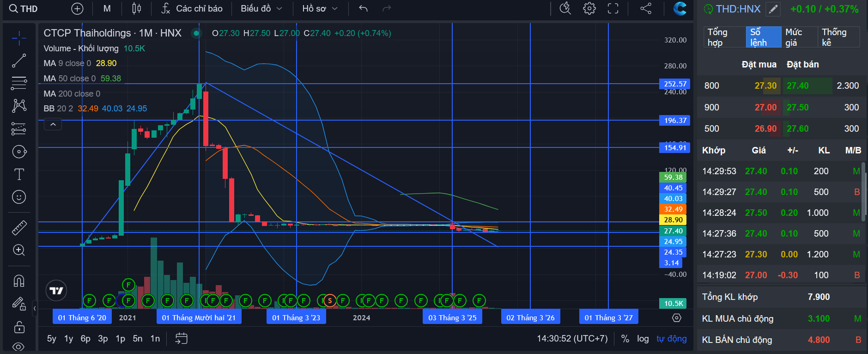Click the Volume - Khối lượng legend
Screen dimensions: 868x354
click(94, 49)
